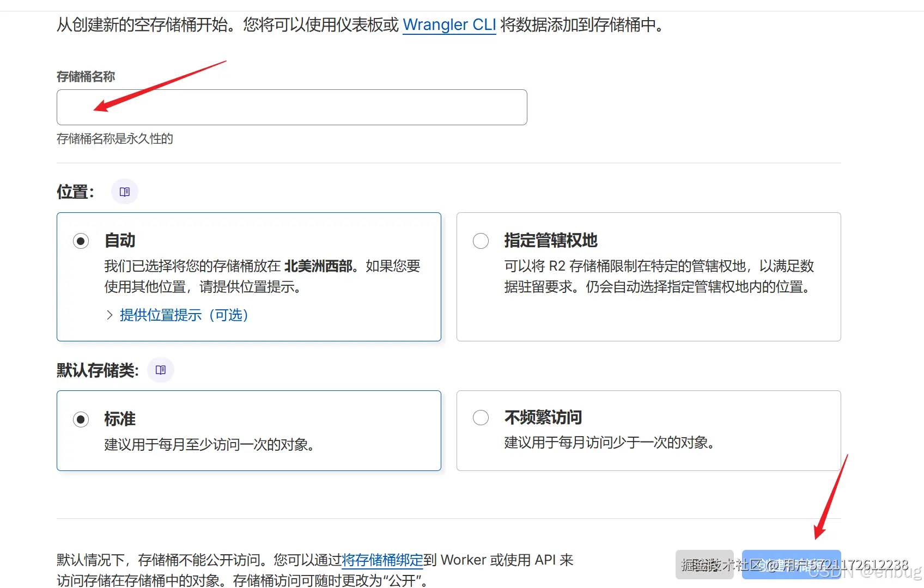Select the 自动 location radio button
Screen dimensions: 924x588
pyautogui.click(x=81, y=241)
